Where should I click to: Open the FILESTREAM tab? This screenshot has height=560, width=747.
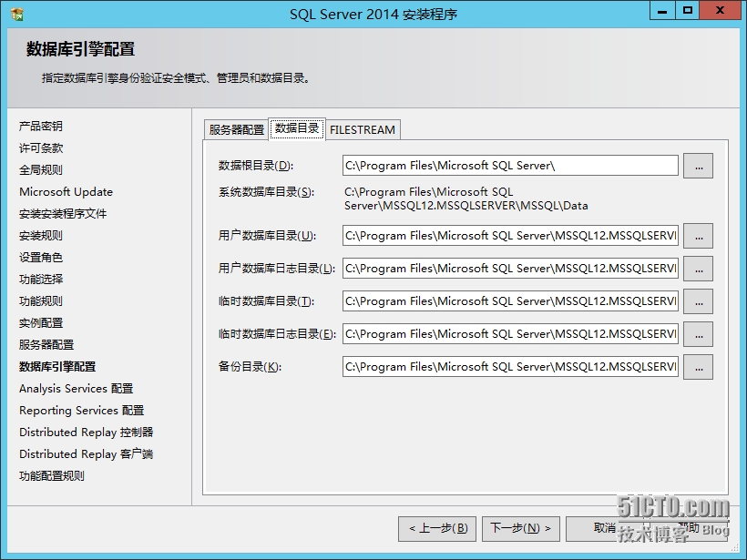tap(363, 130)
